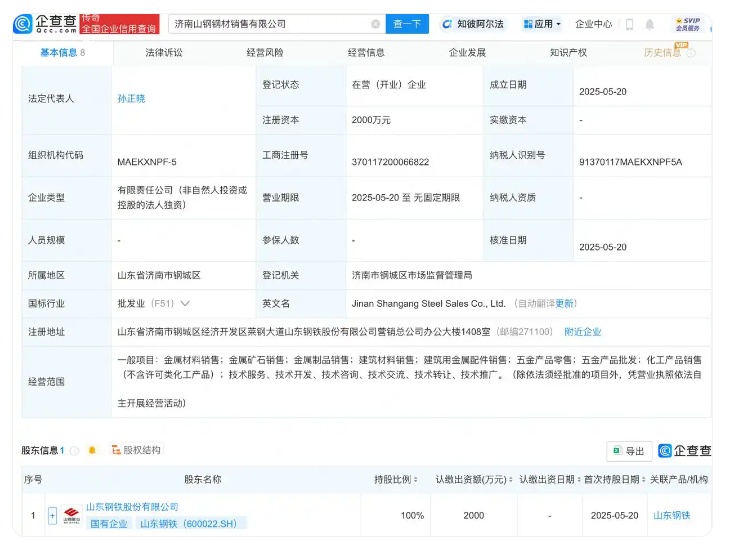Click the 查一下 search button
The image size is (729, 546).
click(x=407, y=24)
